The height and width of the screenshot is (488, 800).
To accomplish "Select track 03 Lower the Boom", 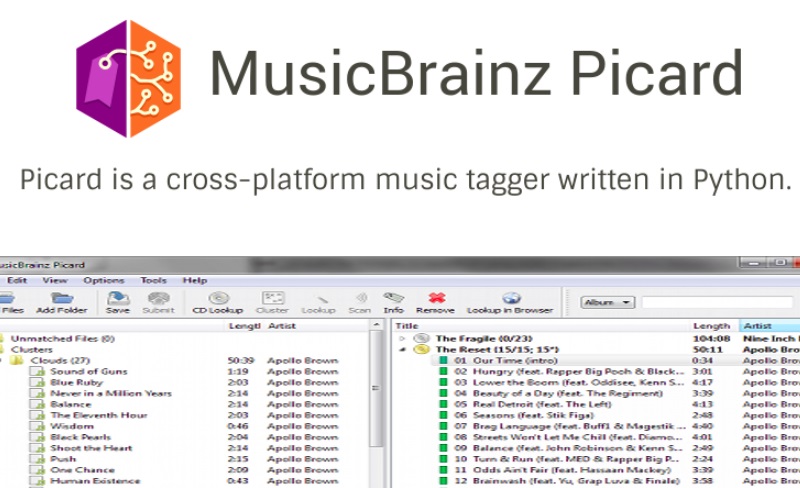I will click(569, 382).
